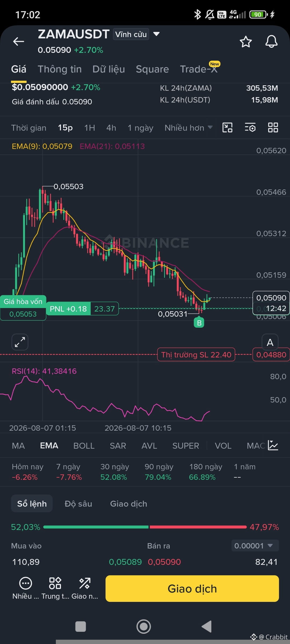The height and width of the screenshot is (644, 290).
Task: Tap the Thị trường SL 22.40 order line
Action: click(x=196, y=355)
